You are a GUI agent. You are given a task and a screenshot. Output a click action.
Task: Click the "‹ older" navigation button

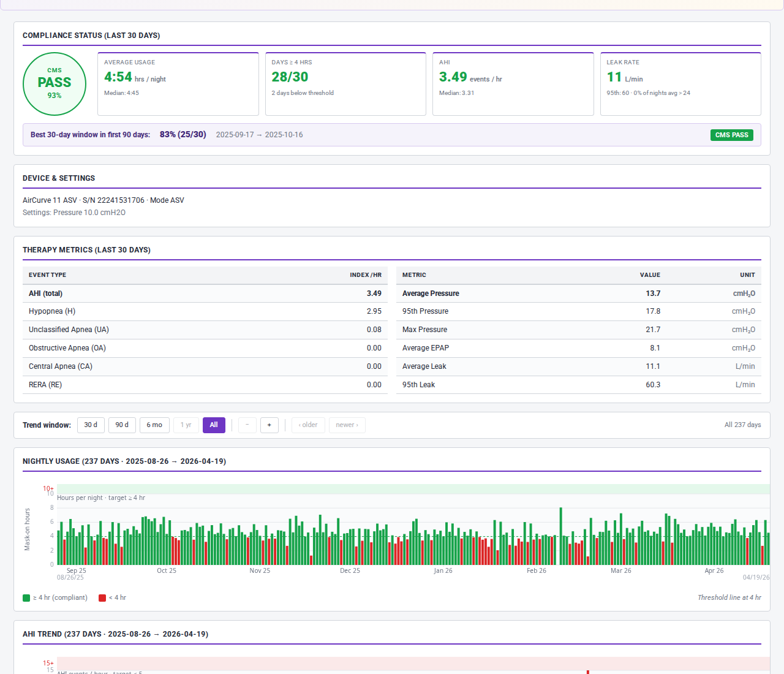[307, 425]
